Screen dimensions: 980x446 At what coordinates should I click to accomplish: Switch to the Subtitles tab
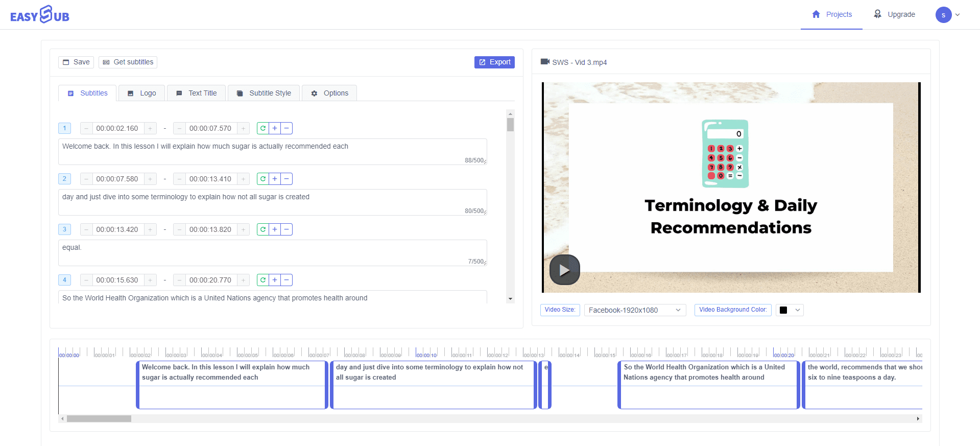pyautogui.click(x=87, y=93)
